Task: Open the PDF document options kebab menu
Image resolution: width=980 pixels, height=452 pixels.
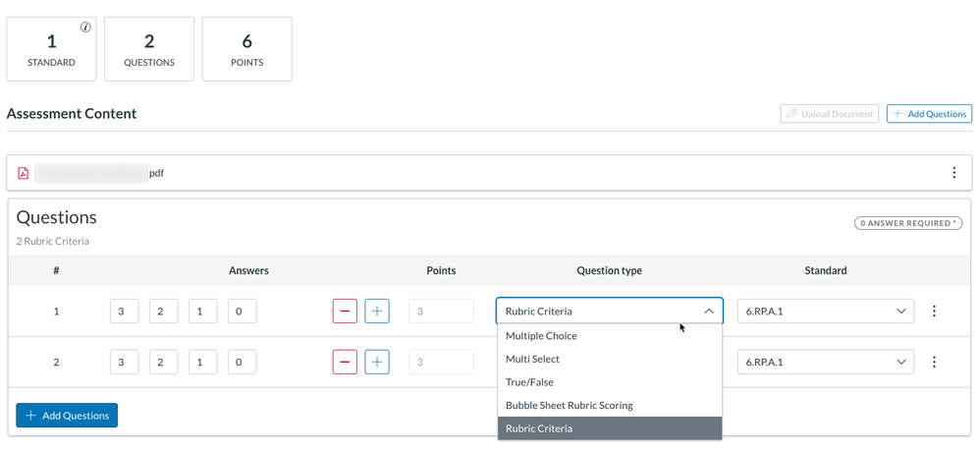Action: [x=953, y=173]
